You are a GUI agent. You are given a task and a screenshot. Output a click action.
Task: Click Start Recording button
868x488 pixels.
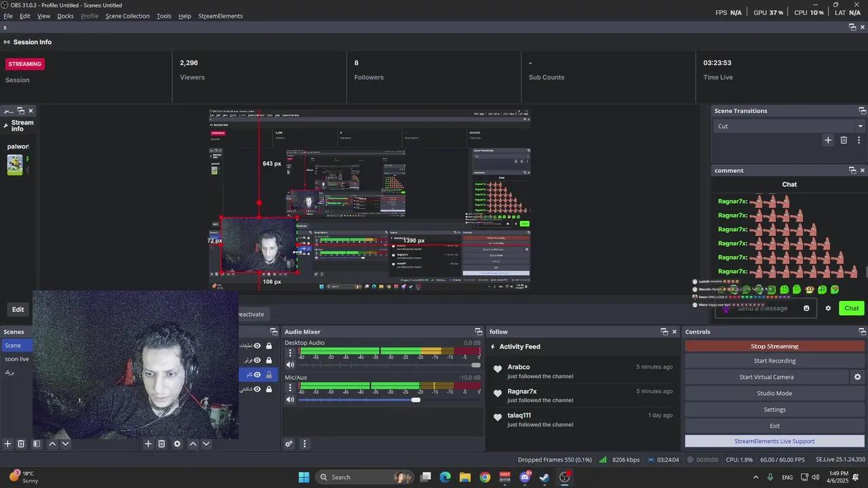(x=774, y=361)
